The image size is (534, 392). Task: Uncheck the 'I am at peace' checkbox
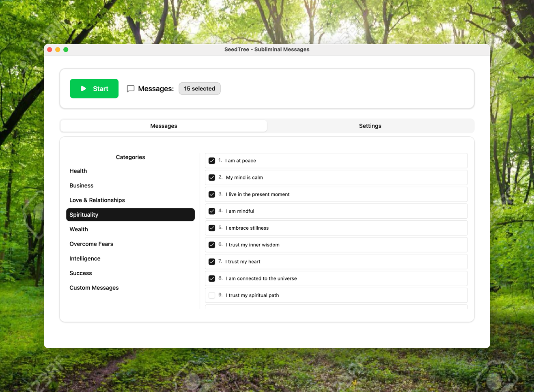(212, 161)
